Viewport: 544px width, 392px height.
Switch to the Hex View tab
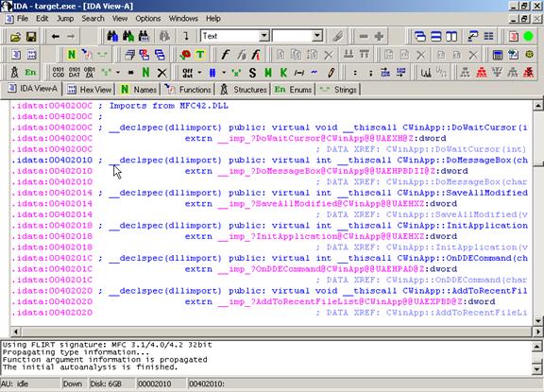point(90,90)
